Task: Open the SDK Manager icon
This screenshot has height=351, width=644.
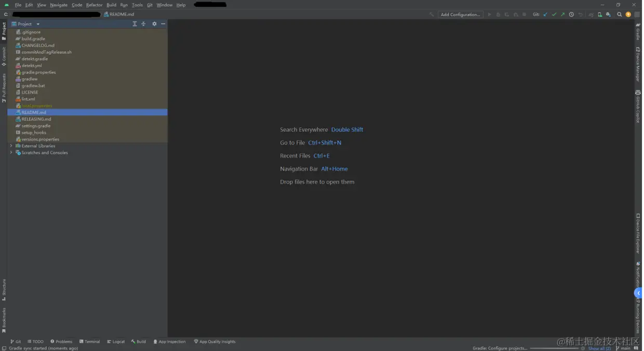Action: [x=608, y=15]
